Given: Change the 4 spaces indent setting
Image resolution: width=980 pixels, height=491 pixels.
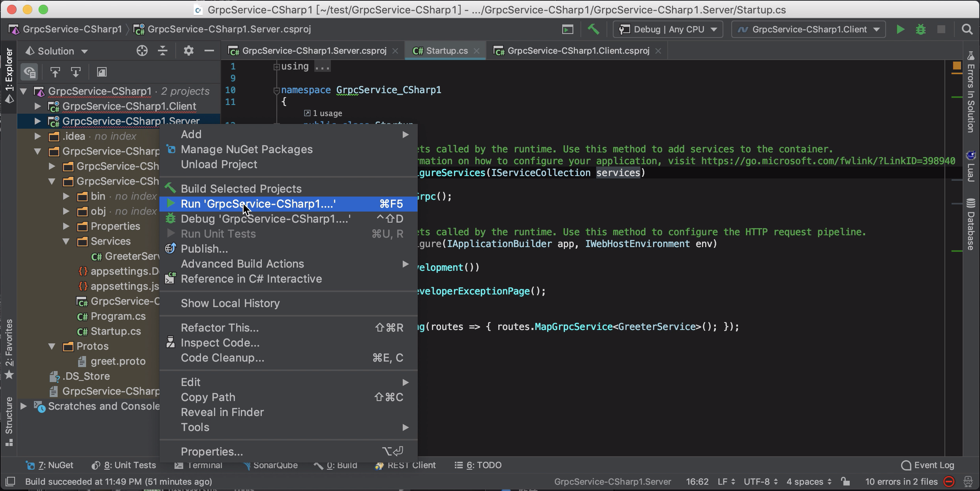Looking at the screenshot, I should coord(809,482).
